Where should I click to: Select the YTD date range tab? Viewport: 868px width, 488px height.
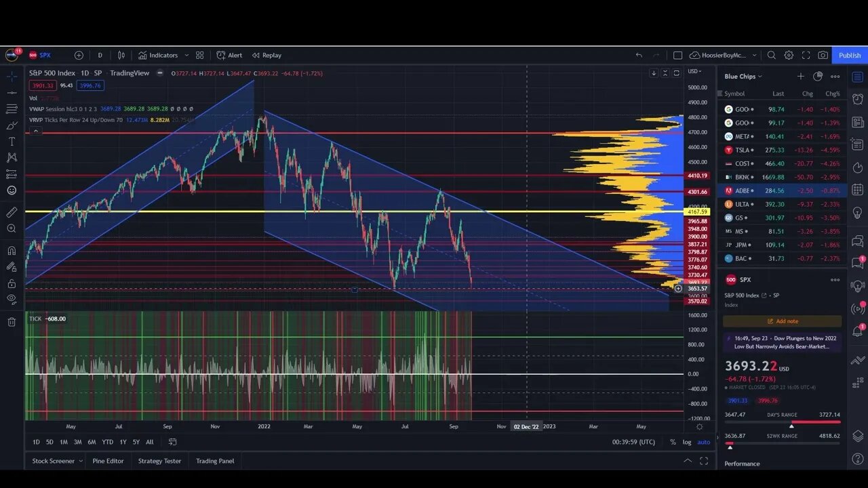coord(107,442)
